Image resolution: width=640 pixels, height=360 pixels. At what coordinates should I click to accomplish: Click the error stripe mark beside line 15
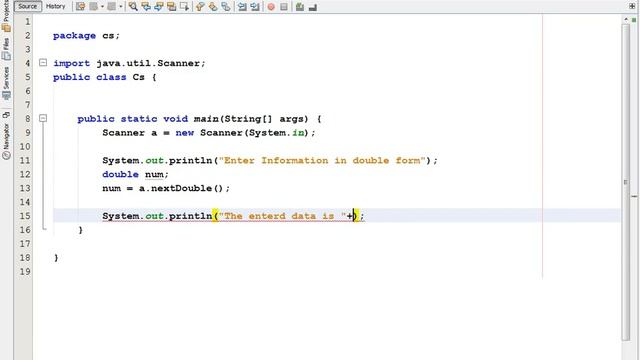(x=634, y=196)
